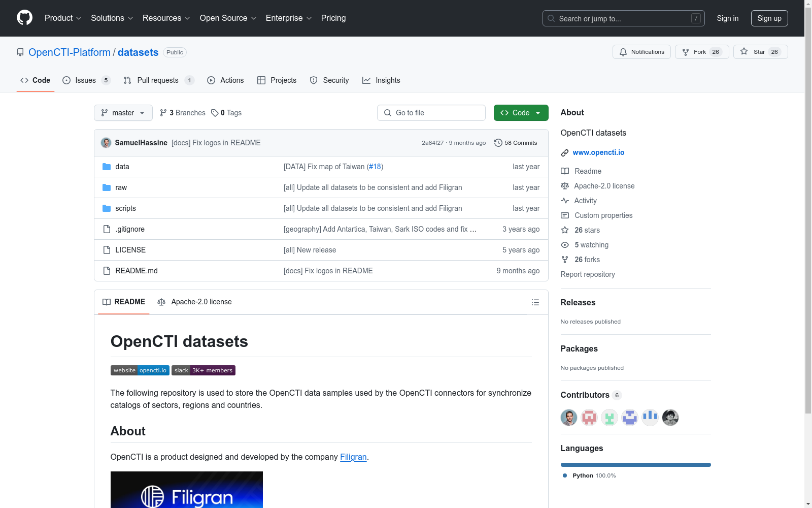This screenshot has width=812, height=508.
Task: Click Report repository
Action: click(x=588, y=274)
